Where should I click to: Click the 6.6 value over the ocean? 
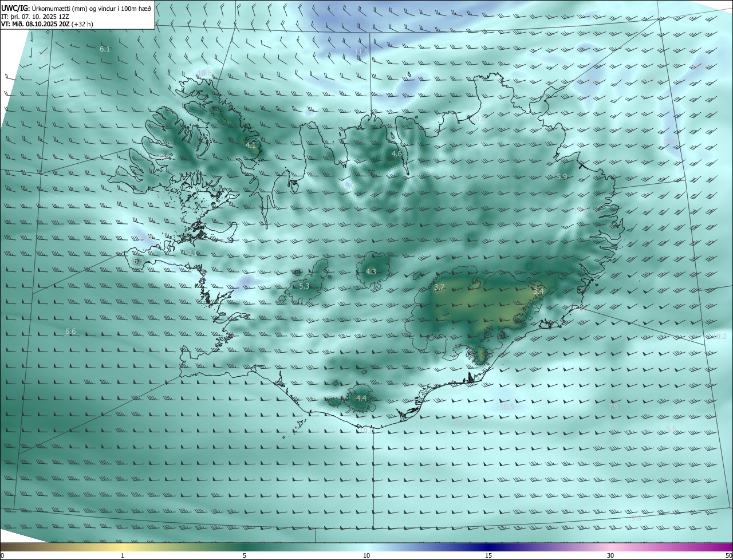point(70,332)
